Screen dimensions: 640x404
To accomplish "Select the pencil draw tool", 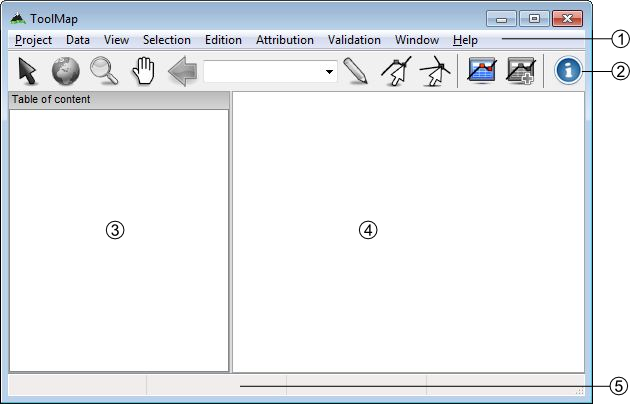I will (356, 71).
